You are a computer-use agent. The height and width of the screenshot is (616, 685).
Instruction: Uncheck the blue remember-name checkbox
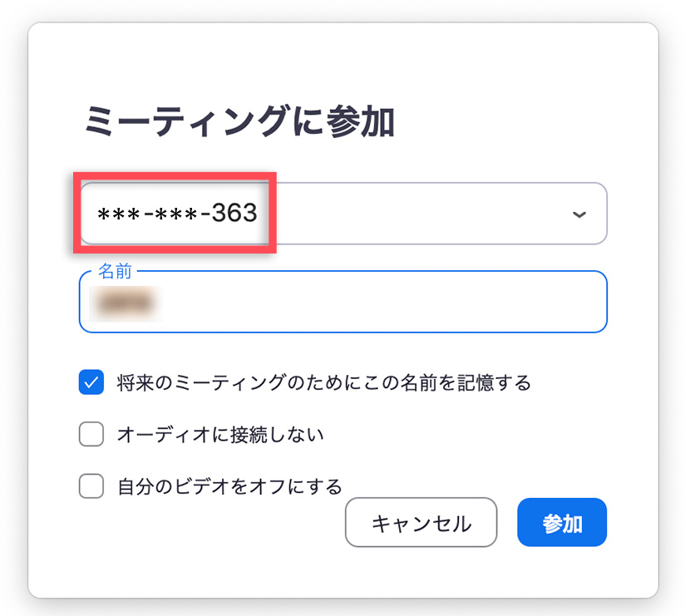tap(91, 382)
